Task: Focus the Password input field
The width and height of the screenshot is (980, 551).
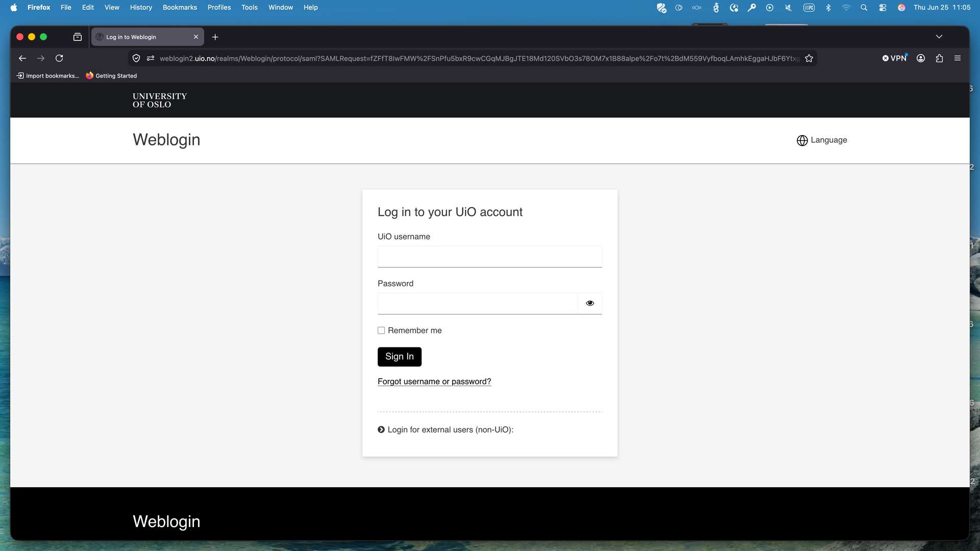Action: click(x=478, y=304)
